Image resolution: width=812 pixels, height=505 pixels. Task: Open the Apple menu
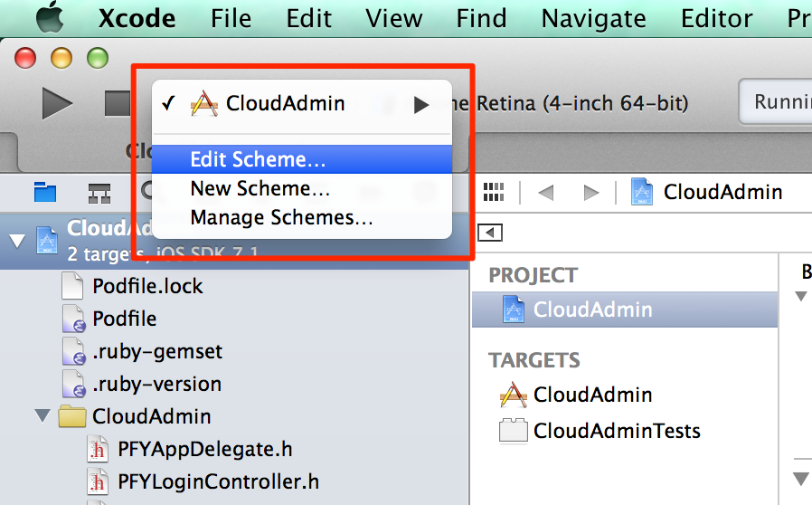(x=50, y=17)
